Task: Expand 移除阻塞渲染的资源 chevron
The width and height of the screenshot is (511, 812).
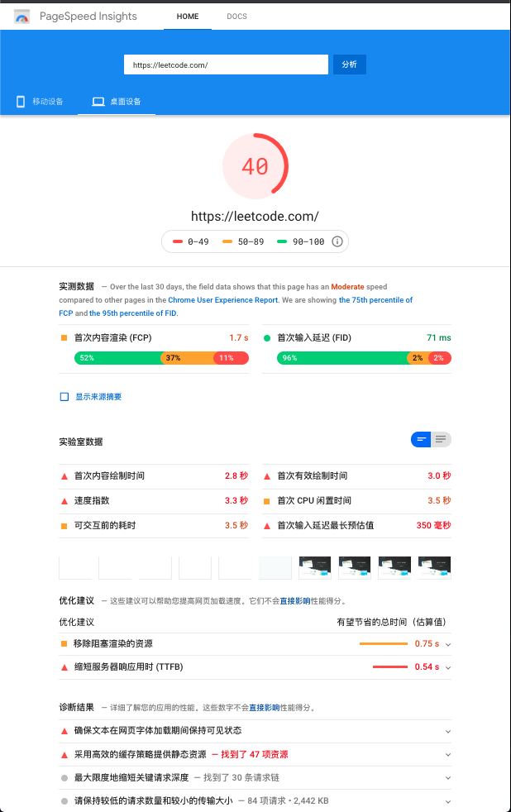Action: pyautogui.click(x=448, y=644)
